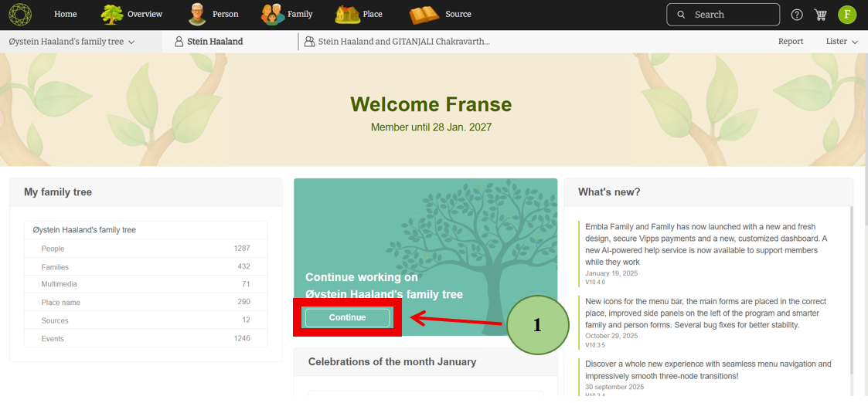Open the user profile avatar F
The width and height of the screenshot is (868, 403).
(x=847, y=15)
